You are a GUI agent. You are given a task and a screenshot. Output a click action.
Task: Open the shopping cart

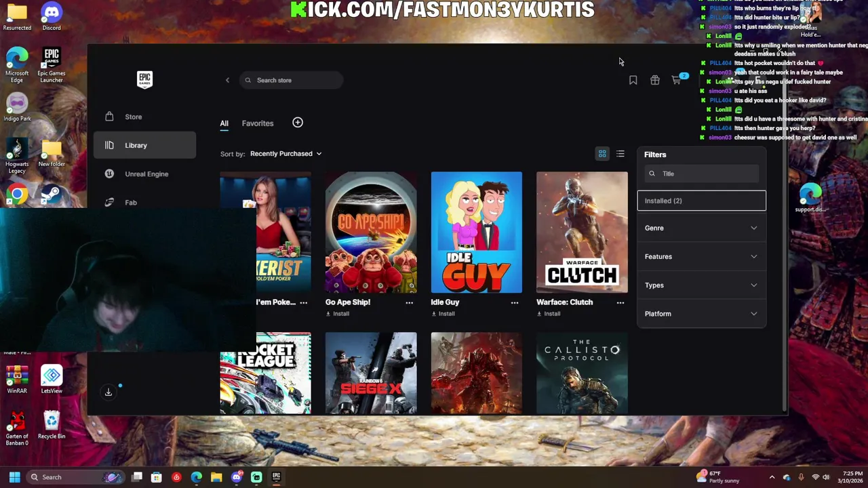677,80
